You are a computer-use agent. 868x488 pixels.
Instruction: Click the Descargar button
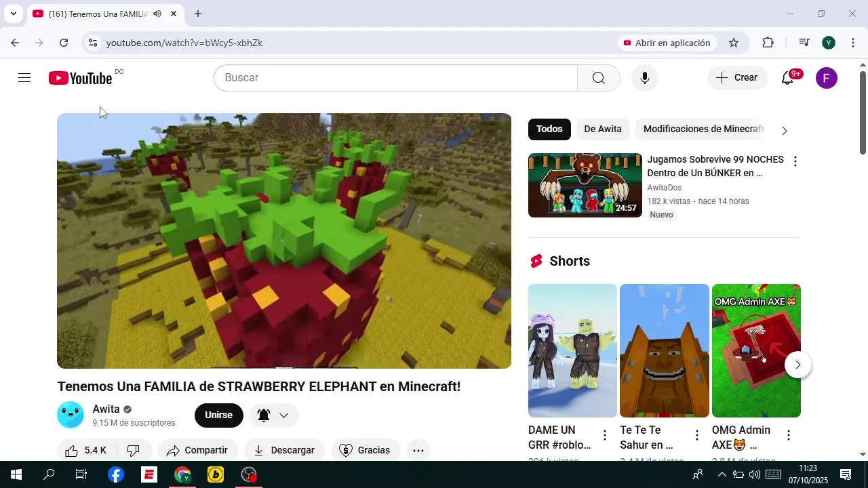tap(284, 450)
